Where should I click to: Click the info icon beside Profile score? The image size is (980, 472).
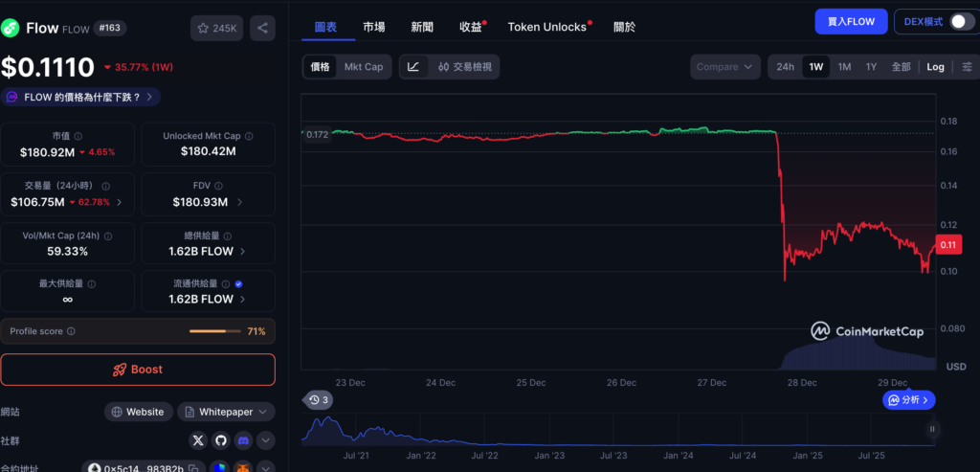pos(71,331)
